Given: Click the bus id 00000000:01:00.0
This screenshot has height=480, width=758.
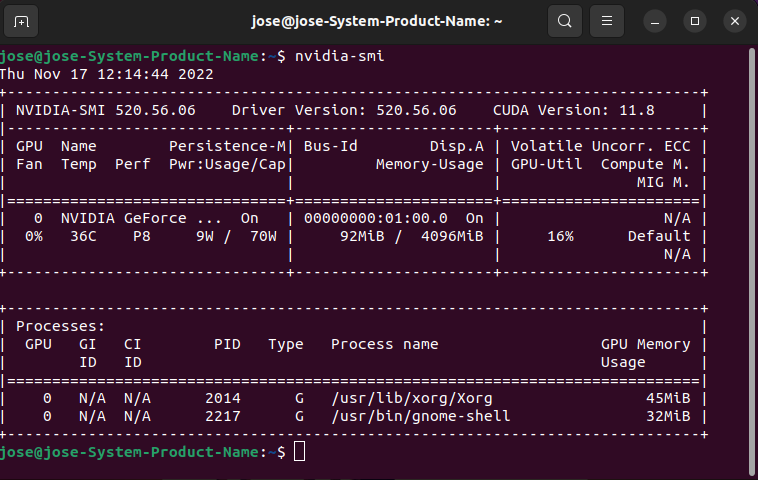Looking at the screenshot, I should (x=376, y=218).
